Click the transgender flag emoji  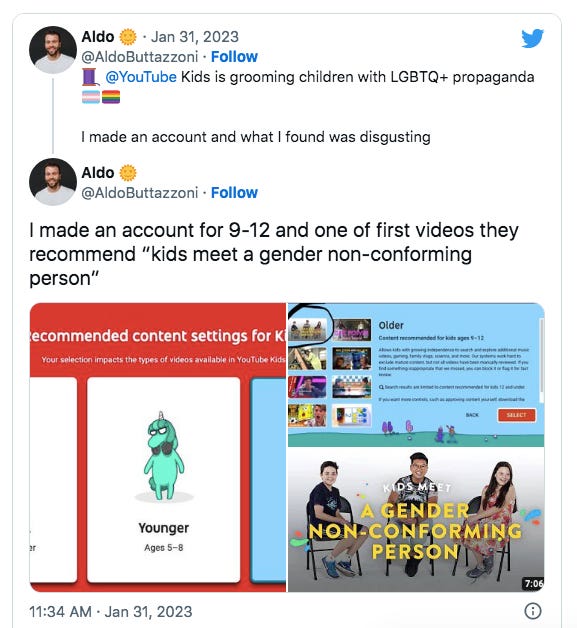[91, 97]
